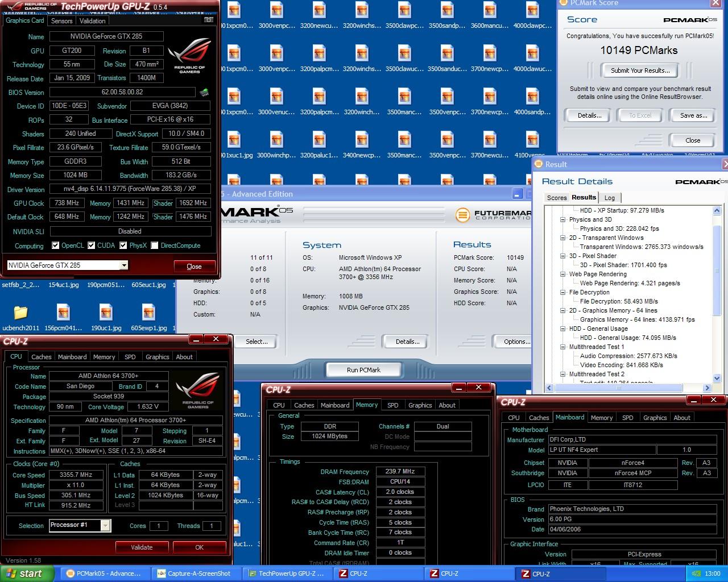Viewport: 728px width, 582px height.
Task: Open the Start menu
Action: coord(27,573)
